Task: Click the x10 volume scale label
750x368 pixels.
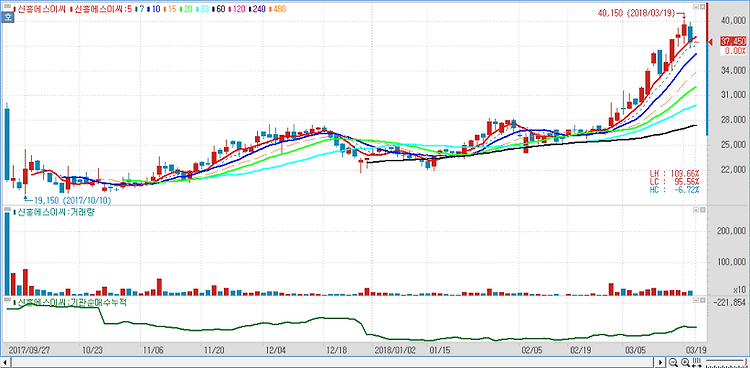Action: [739, 290]
